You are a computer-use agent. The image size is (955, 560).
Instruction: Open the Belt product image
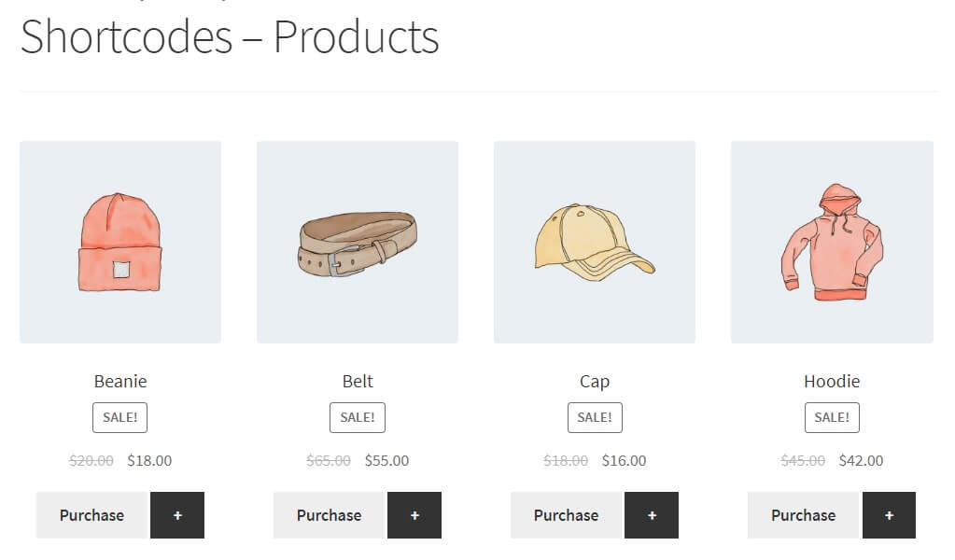click(358, 243)
